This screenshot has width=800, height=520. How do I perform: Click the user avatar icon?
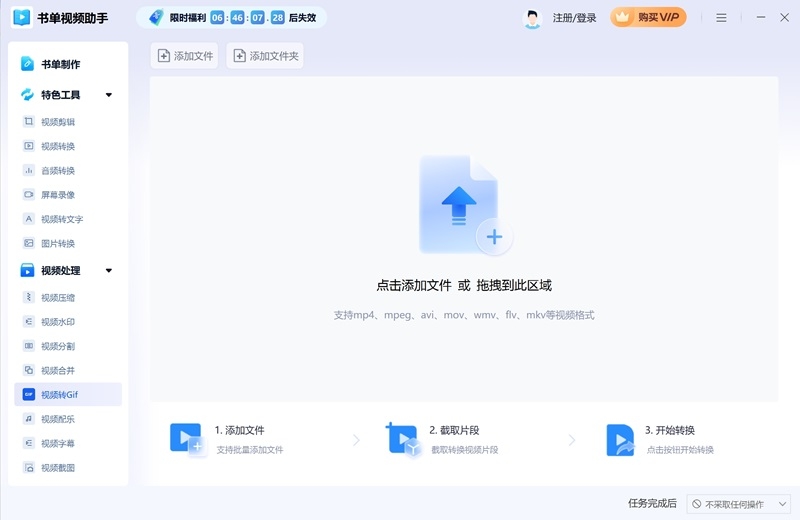[532, 18]
